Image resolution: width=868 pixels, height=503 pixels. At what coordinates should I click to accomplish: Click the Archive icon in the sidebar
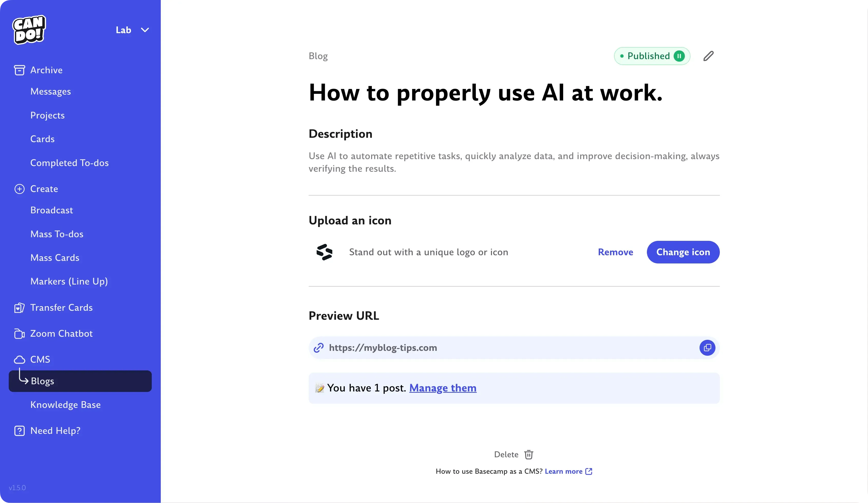pyautogui.click(x=19, y=70)
